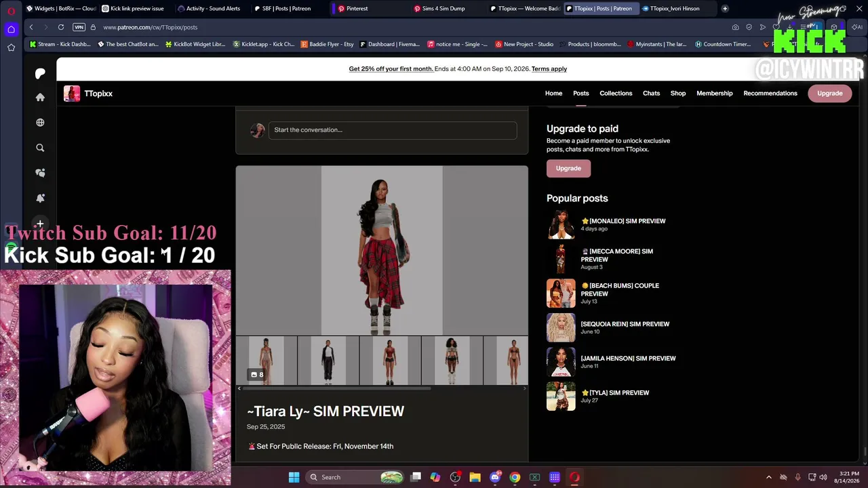
Task: Open the chats bubble icon in Patreon sidebar
Action: pyautogui.click(x=40, y=173)
